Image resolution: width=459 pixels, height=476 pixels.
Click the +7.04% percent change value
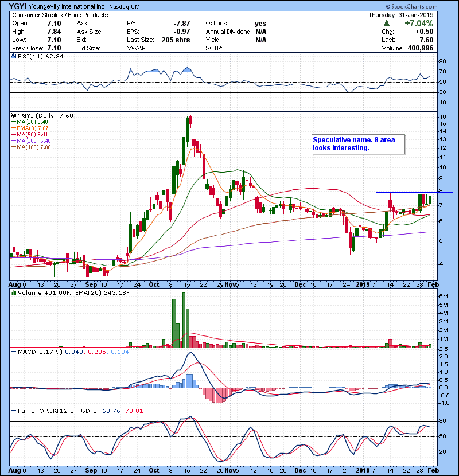419,24
